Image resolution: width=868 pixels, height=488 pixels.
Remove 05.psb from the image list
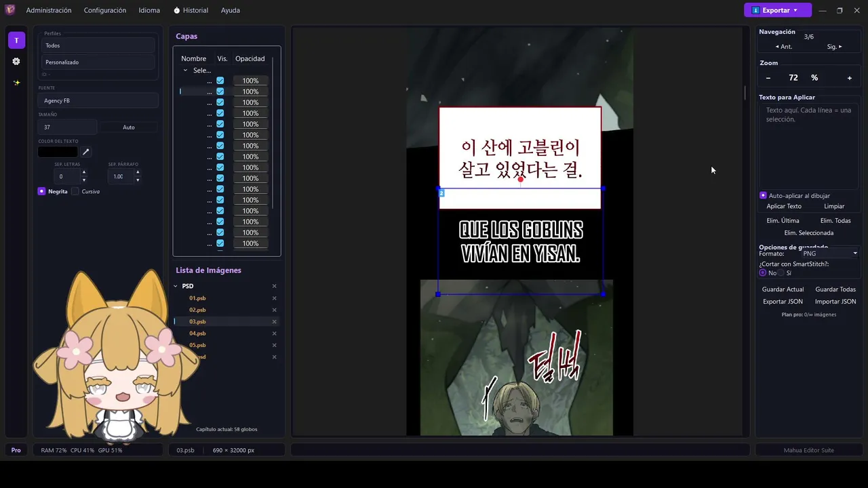(x=275, y=345)
